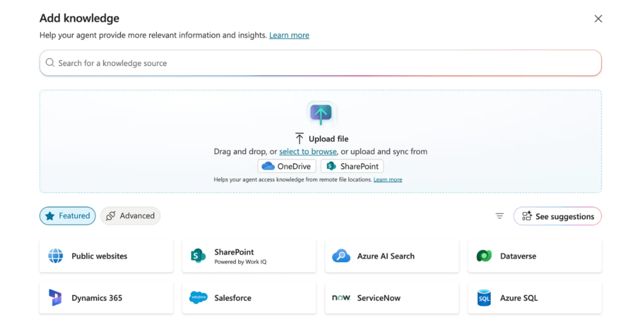The image size is (644, 322).
Task: Click the Public websites globe icon
Action: [x=55, y=256]
